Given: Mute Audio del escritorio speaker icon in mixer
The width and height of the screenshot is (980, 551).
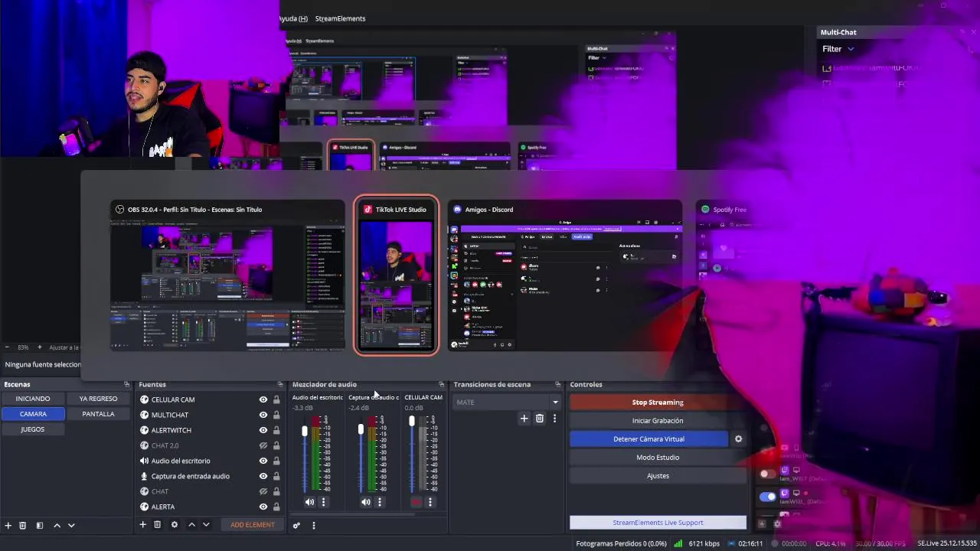Looking at the screenshot, I should 309,502.
